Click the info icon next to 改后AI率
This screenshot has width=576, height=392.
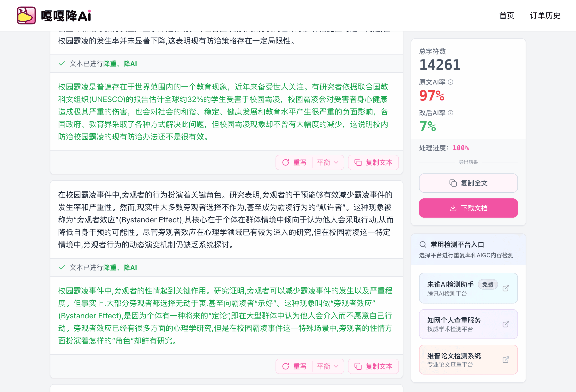(450, 113)
